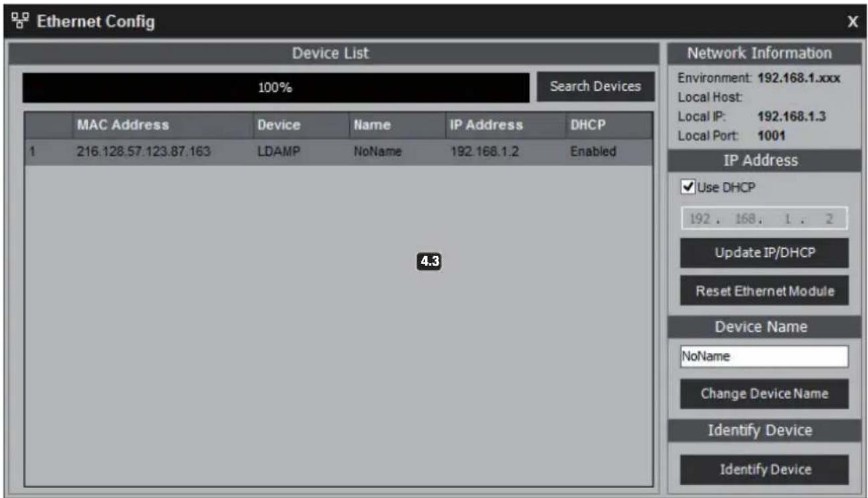This screenshot has width=868, height=498.
Task: Click the Name column header
Action: coord(397,125)
